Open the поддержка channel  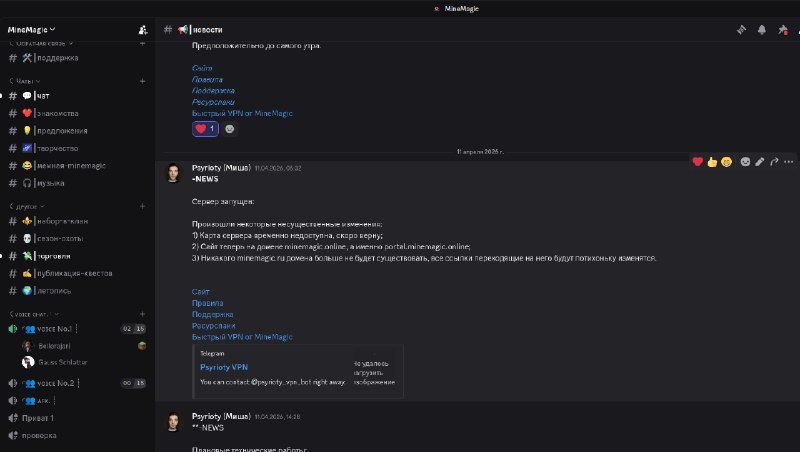click(77, 58)
